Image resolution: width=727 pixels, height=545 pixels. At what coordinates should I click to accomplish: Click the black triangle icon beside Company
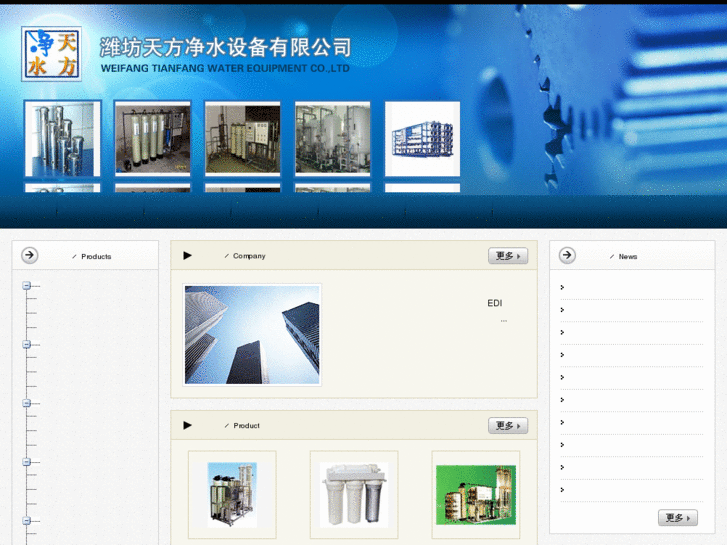pos(187,256)
